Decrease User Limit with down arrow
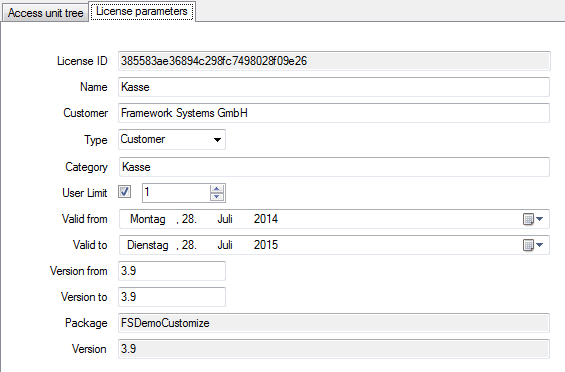Image resolution: width=565 pixels, height=372 pixels. click(x=217, y=197)
